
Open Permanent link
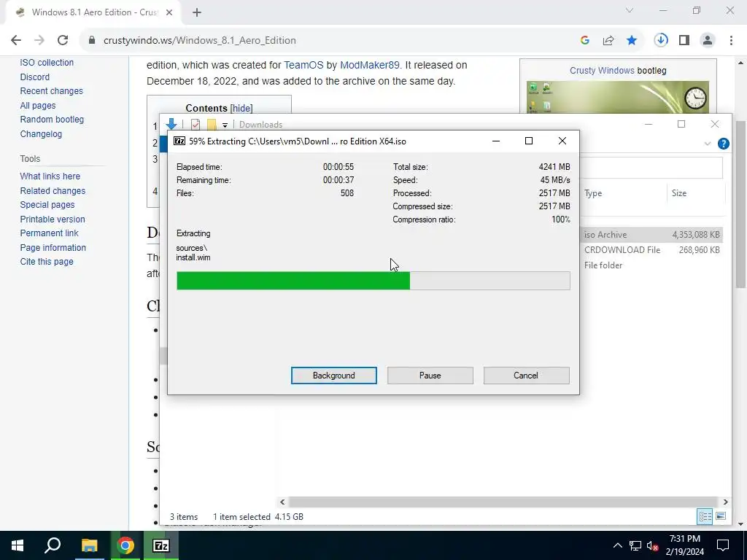[49, 233]
